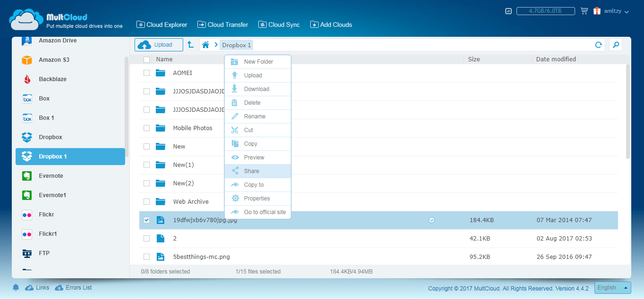This screenshot has height=299, width=644.
Task: Check the New(1) folder checkbox
Action: click(x=147, y=165)
